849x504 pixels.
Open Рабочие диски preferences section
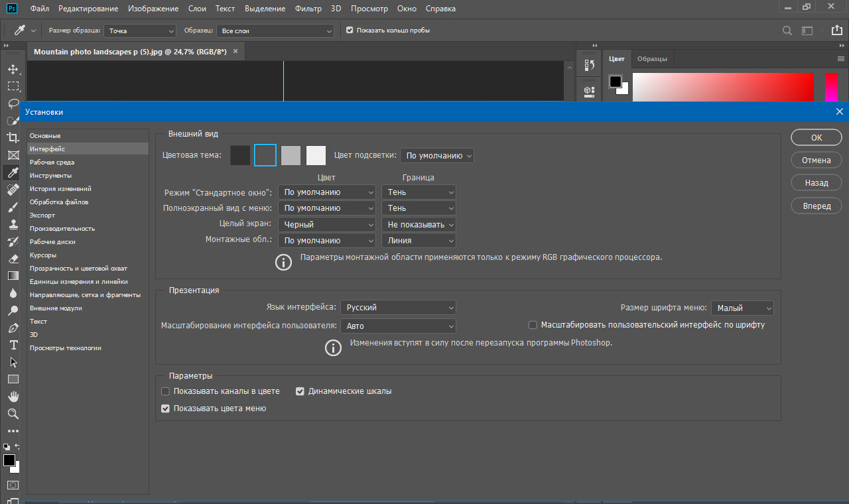click(88, 241)
